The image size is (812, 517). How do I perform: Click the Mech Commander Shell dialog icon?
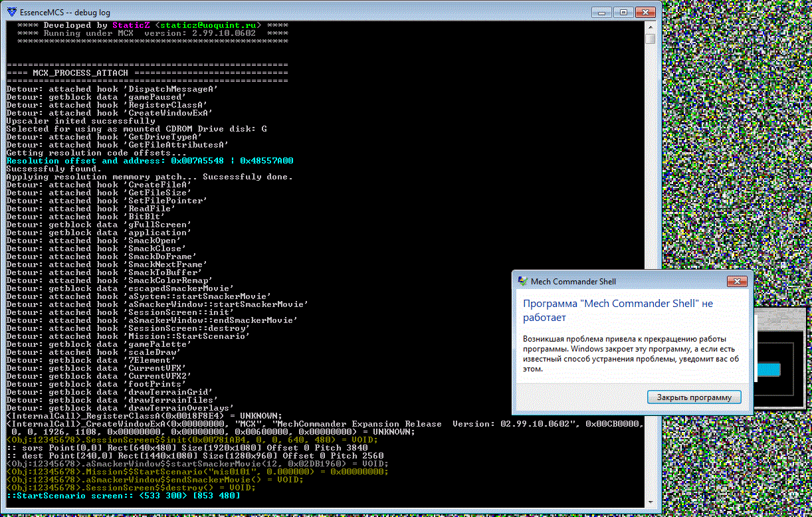(522, 281)
